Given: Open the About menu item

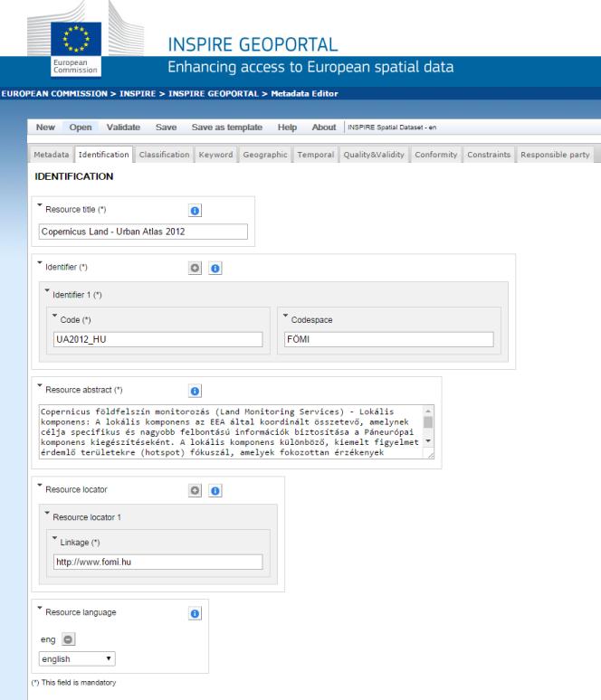Looking at the screenshot, I should (x=324, y=128).
